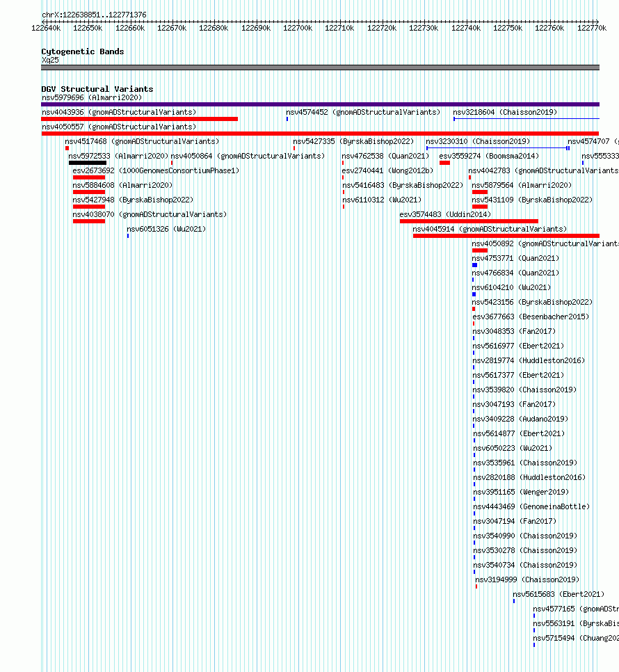Select nsv3047194 (Fan2017) label
Screen dimensions: 619x672
[x=515, y=520]
